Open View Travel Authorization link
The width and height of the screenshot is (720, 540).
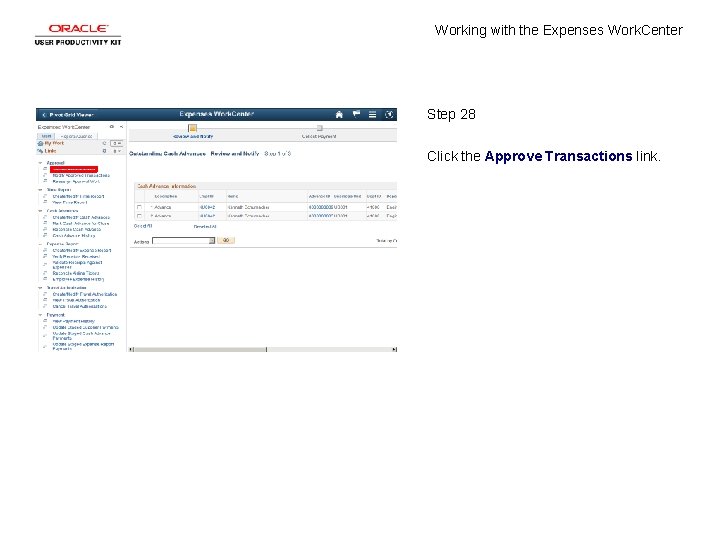76,300
